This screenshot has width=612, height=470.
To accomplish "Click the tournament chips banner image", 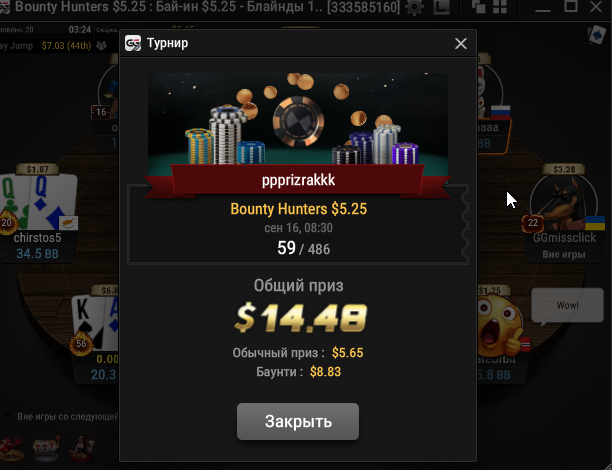I will 298,119.
